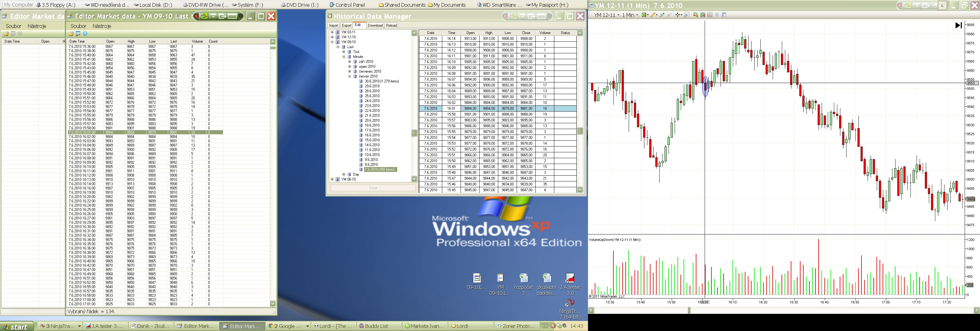Open the 1 Min interval dropdown
The image size is (980, 331).
pyautogui.click(x=630, y=15)
